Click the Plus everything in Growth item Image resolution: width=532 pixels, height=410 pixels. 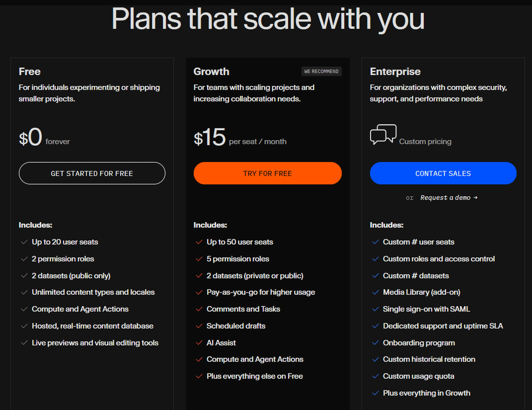[x=426, y=393]
